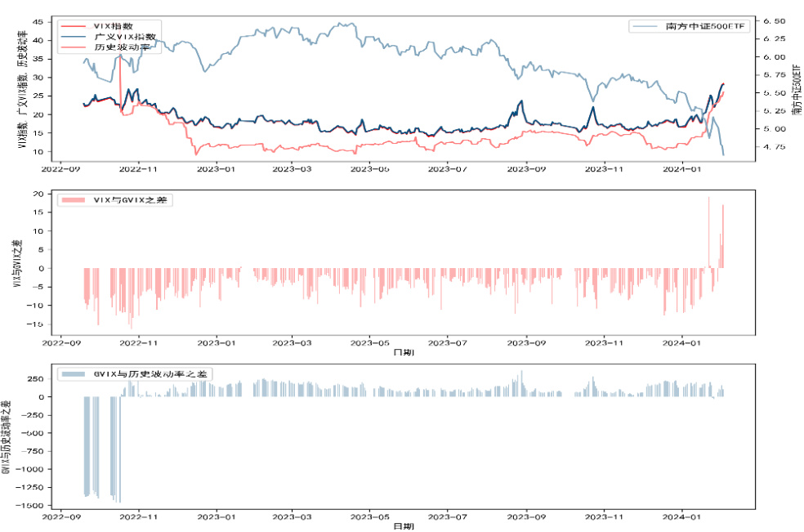Viewport: 804px width, 532px height.
Task: Select the 2023-01 tick on top chart
Action: click(x=217, y=169)
